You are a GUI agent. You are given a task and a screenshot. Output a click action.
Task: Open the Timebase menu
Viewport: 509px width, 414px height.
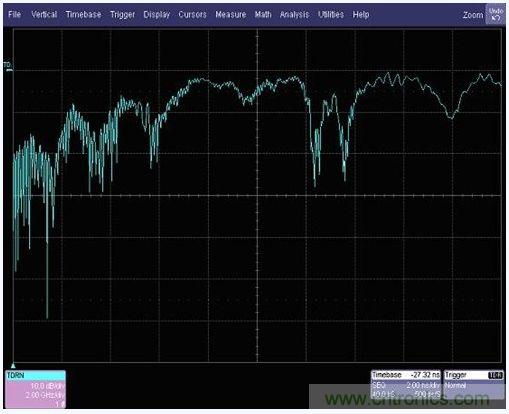(83, 14)
